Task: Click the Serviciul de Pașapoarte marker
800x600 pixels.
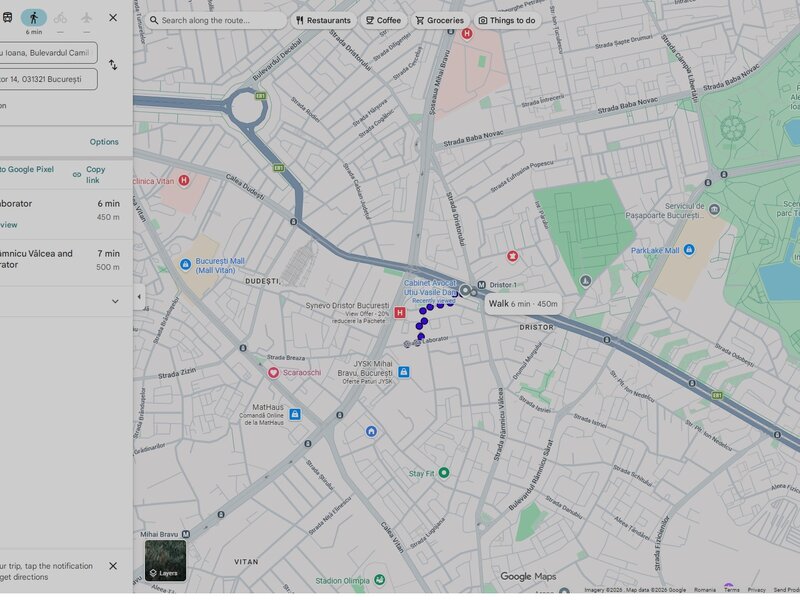Action: click(715, 209)
